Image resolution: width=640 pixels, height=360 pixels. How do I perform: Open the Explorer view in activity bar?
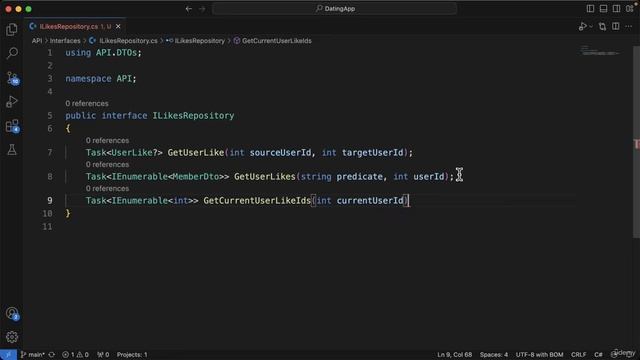(12, 29)
